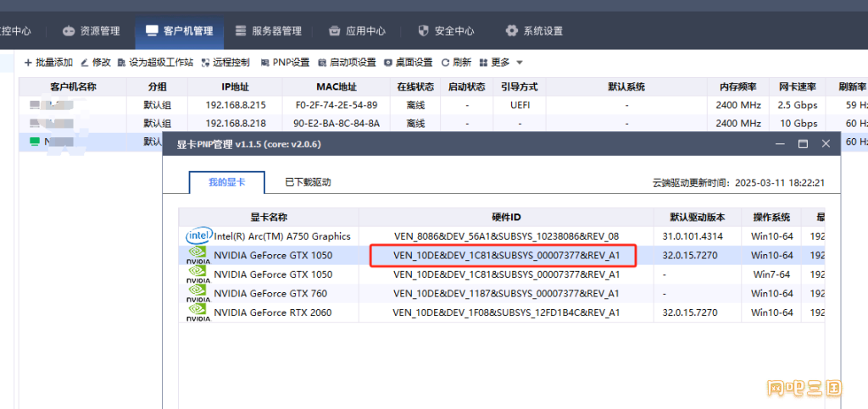This screenshot has width=868, height=409.
Task: Click NVIDIA icon of GTX 760 row
Action: point(198,293)
